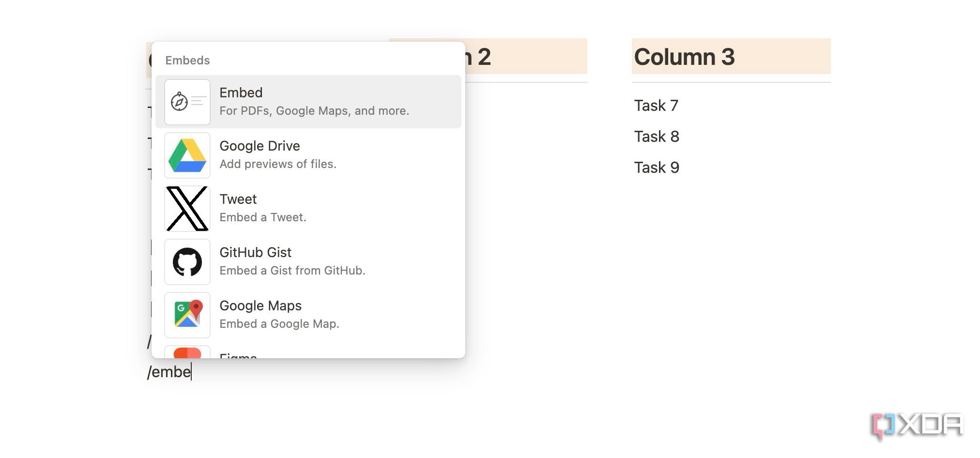Click the Embed compass icon
Viewport: 980px width, 458px height.
click(x=187, y=102)
